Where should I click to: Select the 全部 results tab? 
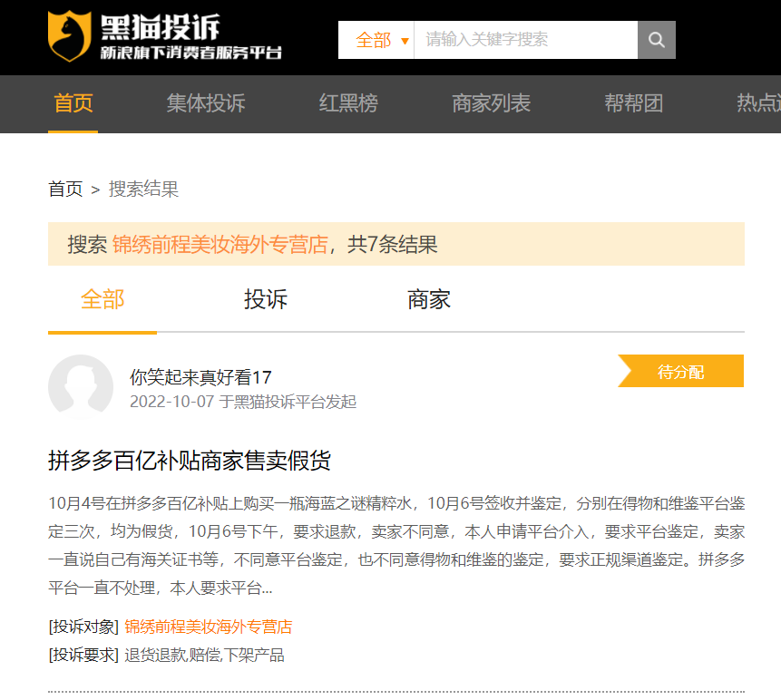coord(103,300)
